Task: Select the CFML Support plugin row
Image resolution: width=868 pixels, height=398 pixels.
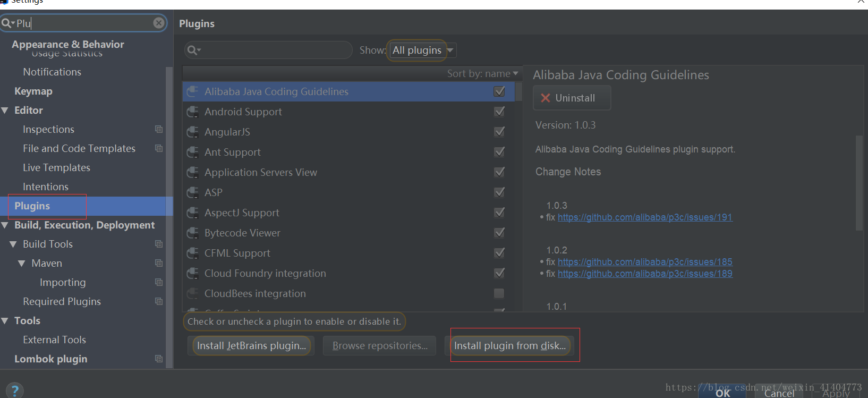Action: click(x=348, y=253)
